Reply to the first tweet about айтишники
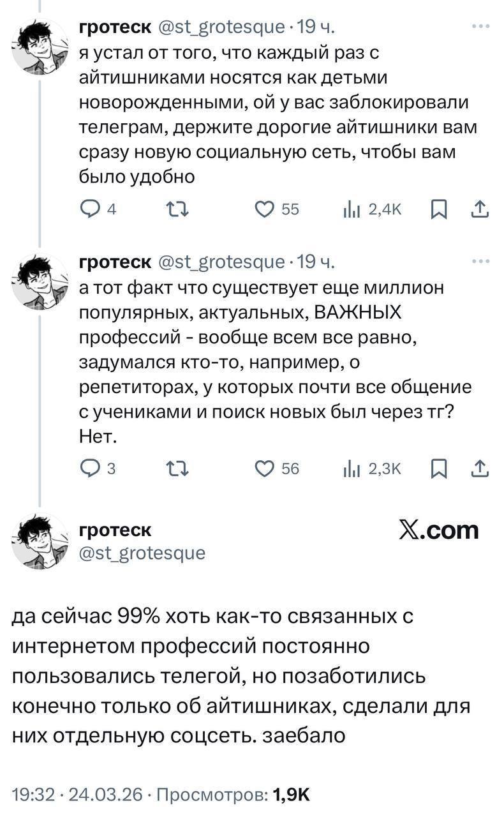504x817 pixels. (89, 209)
